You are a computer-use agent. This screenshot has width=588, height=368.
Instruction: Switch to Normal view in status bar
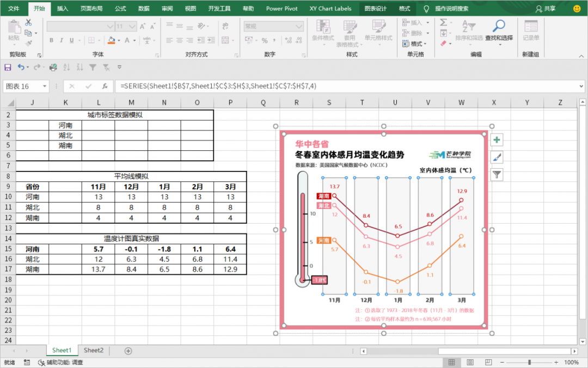pos(451,363)
